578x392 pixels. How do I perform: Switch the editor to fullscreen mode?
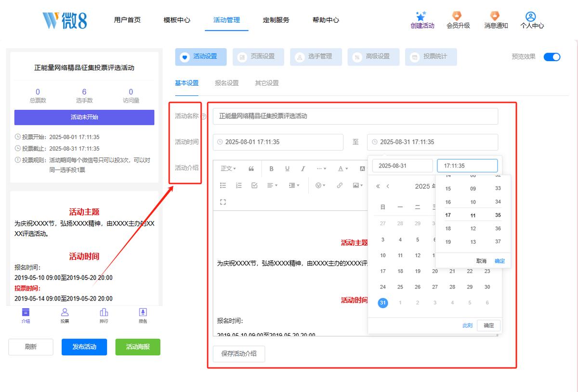(223, 202)
